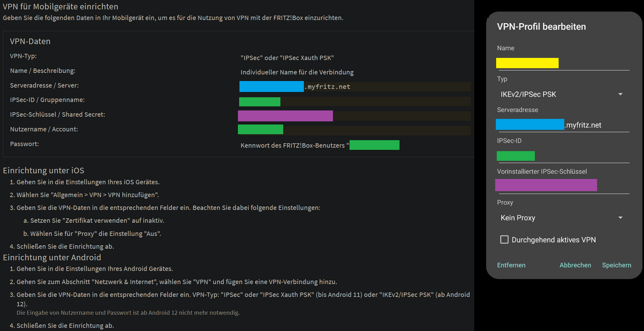Click the IPSec-ID / Gruppenname value field
This screenshot has height=331, width=644.
point(355,102)
